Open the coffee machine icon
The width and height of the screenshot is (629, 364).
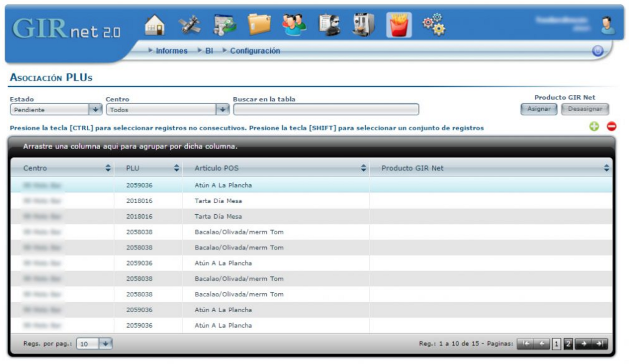pos(364,25)
